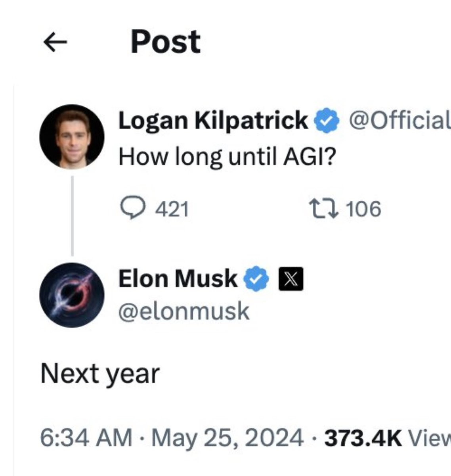Screen dimensions: 451x476
Task: Open Logan Kilpatrick's profile picture
Action: (72, 137)
